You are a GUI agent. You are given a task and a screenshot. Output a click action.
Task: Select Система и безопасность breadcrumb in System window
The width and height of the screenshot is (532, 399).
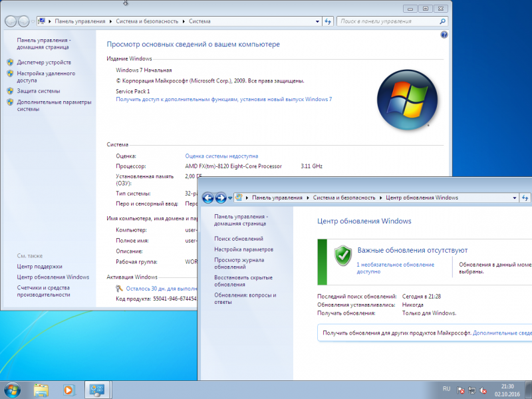pyautogui.click(x=147, y=21)
